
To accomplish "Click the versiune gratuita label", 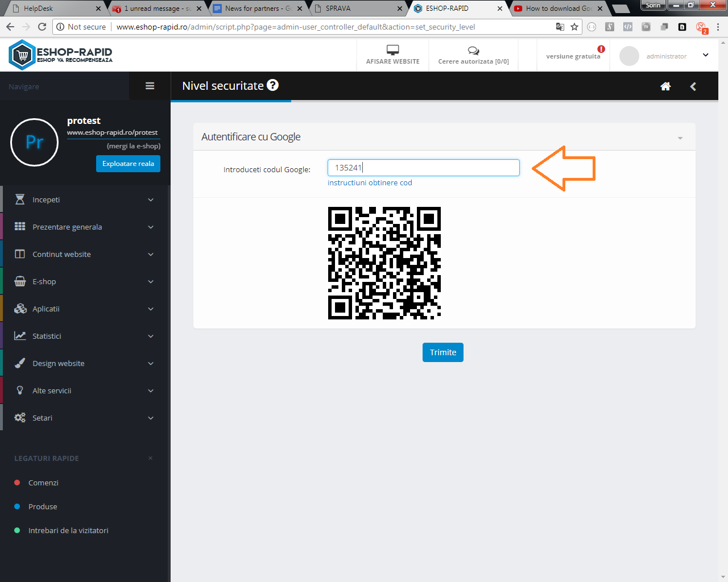I will click(573, 56).
